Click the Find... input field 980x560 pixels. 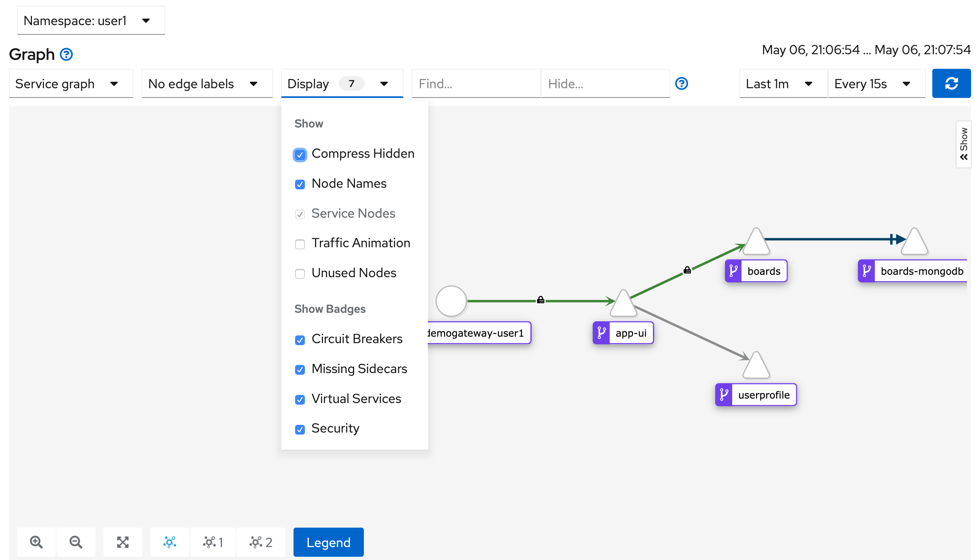click(x=476, y=84)
